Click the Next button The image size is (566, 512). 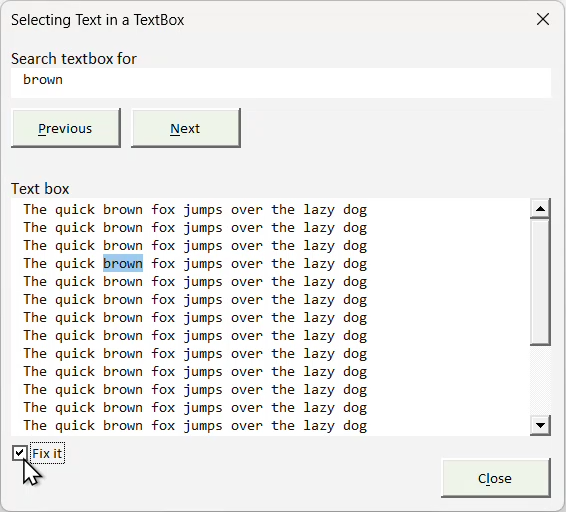(x=186, y=128)
